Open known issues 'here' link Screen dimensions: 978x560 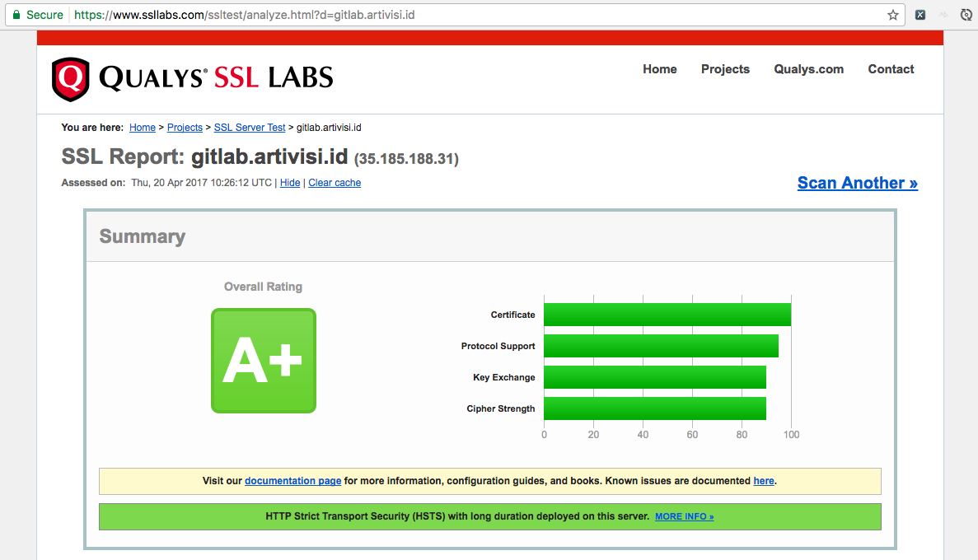click(x=764, y=481)
